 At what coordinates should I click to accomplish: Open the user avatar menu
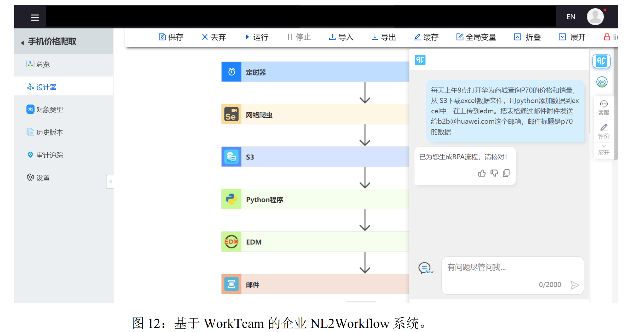pos(595,17)
